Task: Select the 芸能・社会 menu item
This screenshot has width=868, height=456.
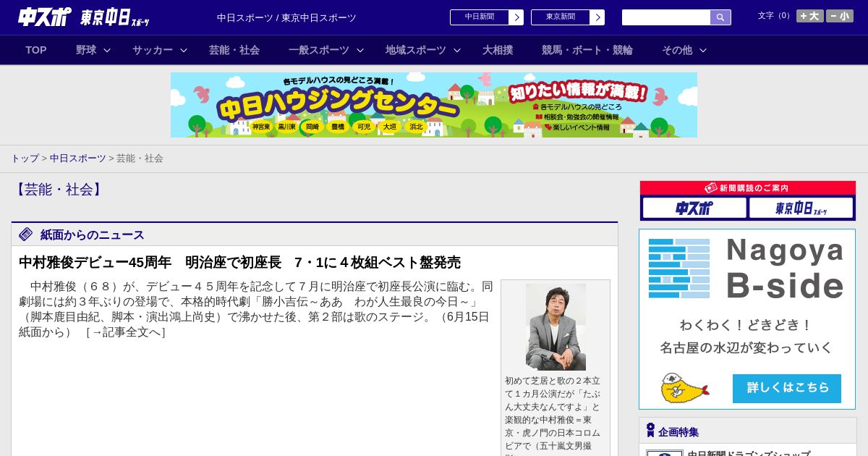Action: (234, 50)
